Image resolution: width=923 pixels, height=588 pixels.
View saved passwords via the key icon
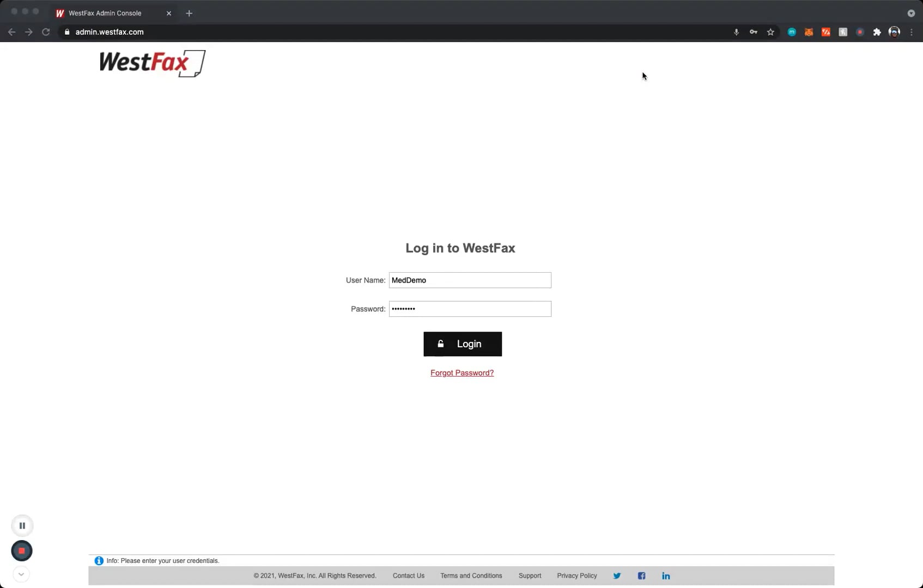pos(754,32)
